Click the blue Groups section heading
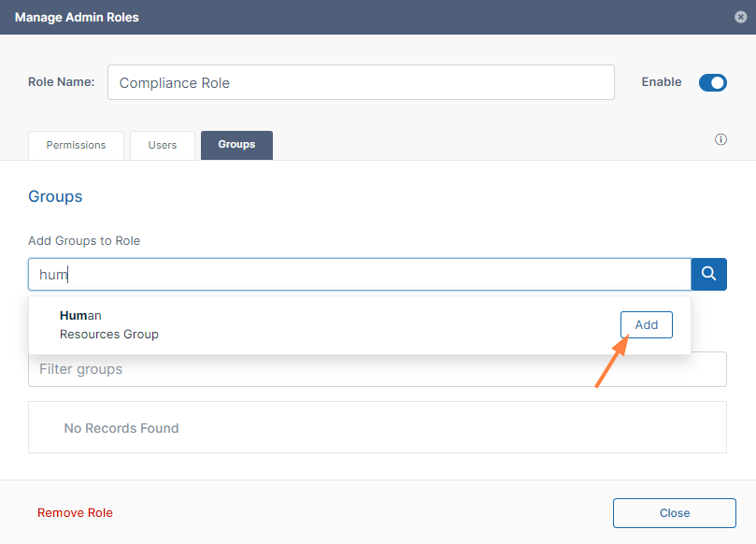This screenshot has height=544, width=756. 55,196
